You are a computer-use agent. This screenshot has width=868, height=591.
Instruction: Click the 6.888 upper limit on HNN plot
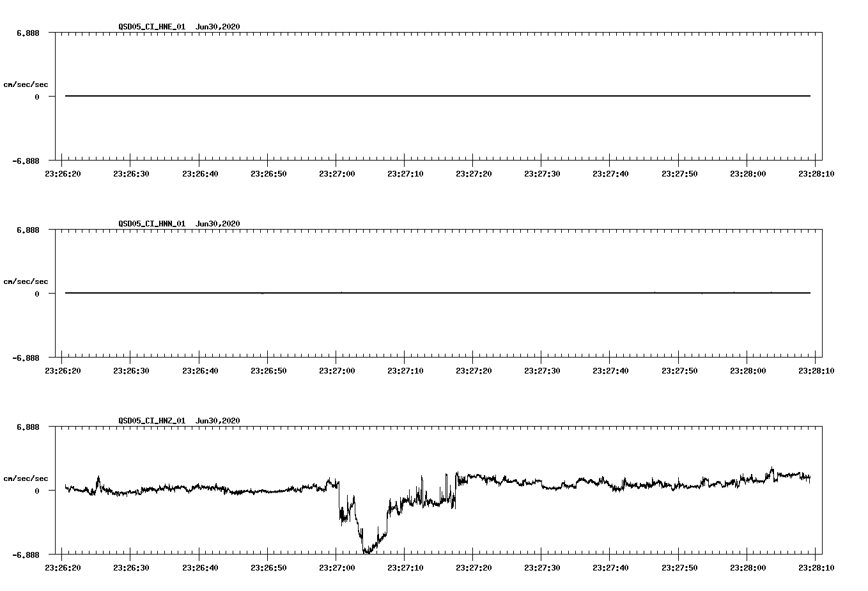click(28, 230)
